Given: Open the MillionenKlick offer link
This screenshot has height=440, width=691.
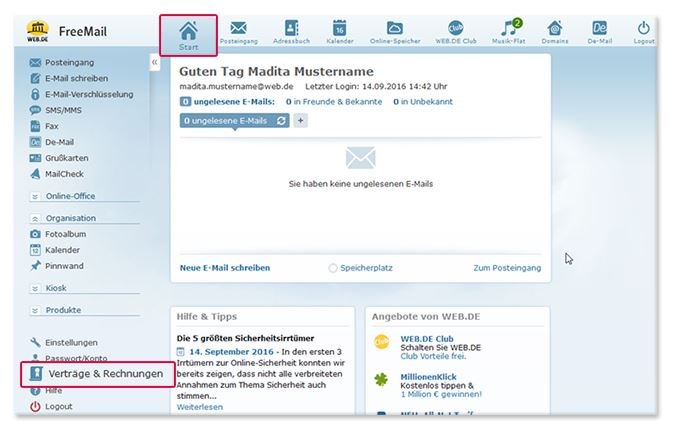Looking at the screenshot, I should click(428, 377).
